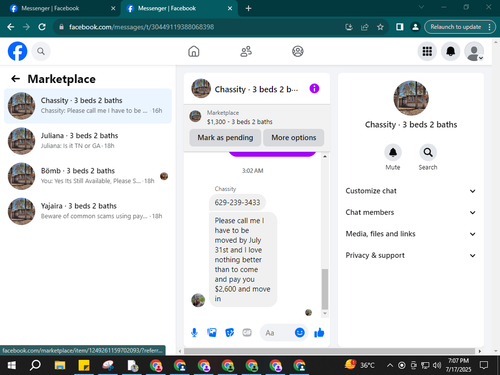Click the seen receipt avatar under message

[x=308, y=313]
